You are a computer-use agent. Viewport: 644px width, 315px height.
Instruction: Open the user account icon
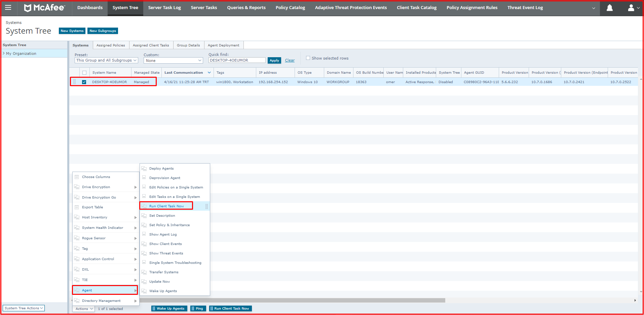point(631,8)
